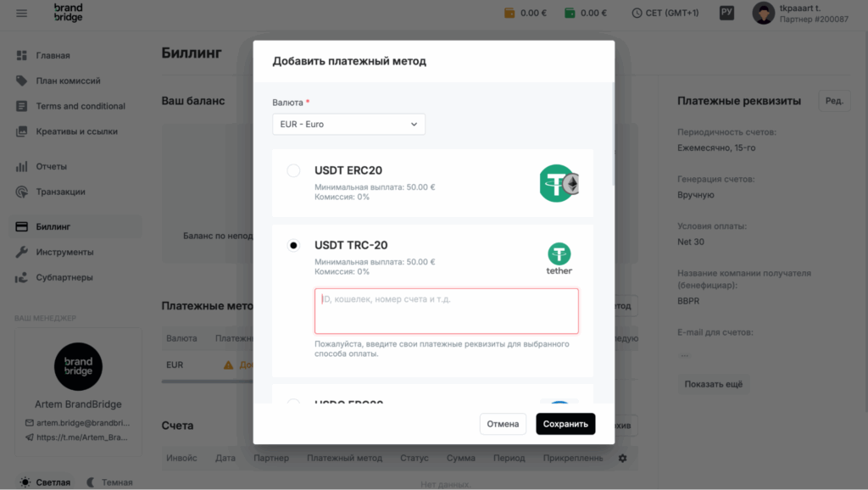The image size is (868, 490).
Task: Click the Транзакции icon in the sidebar
Action: (21, 192)
